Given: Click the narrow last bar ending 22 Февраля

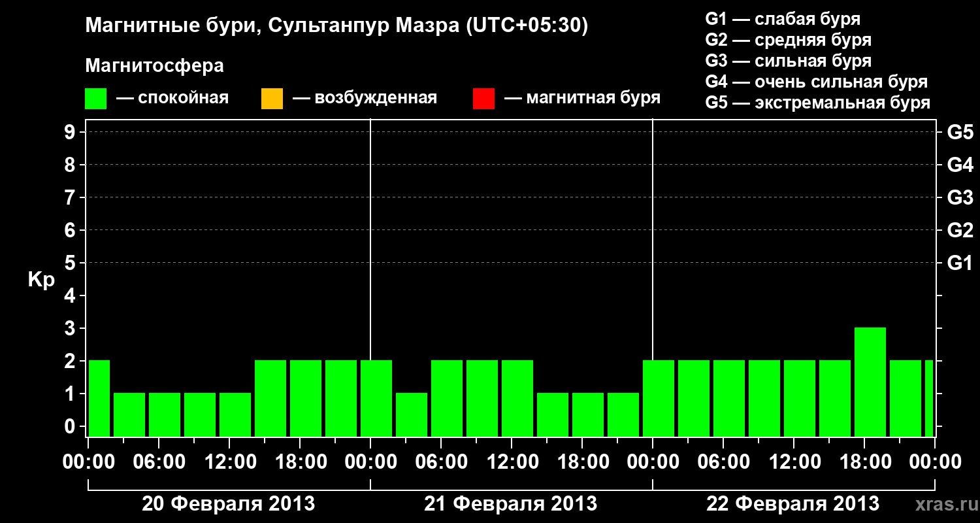Looking at the screenshot, I should coord(929,398).
